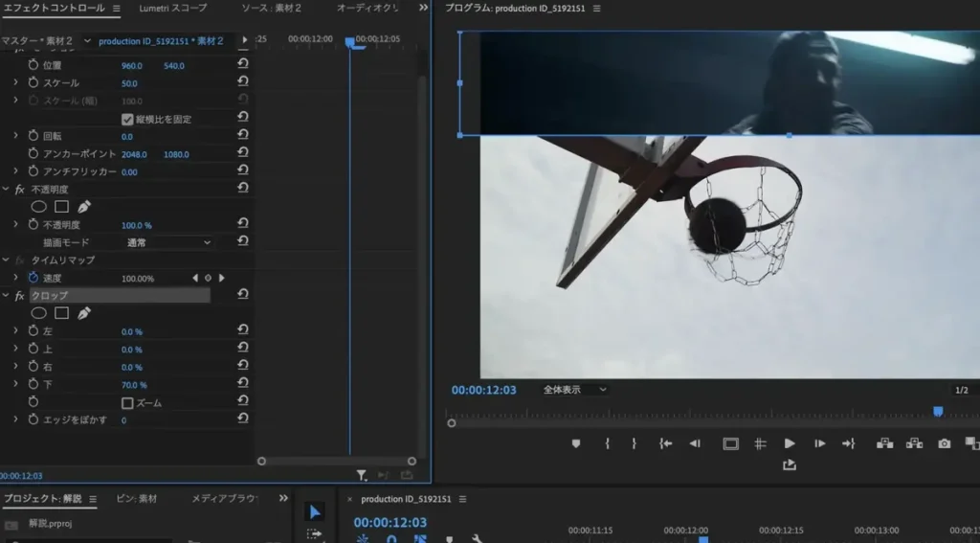Viewport: 980px width, 543px height.
Task: Open 描画モード blend mode dropdown
Action: (168, 242)
